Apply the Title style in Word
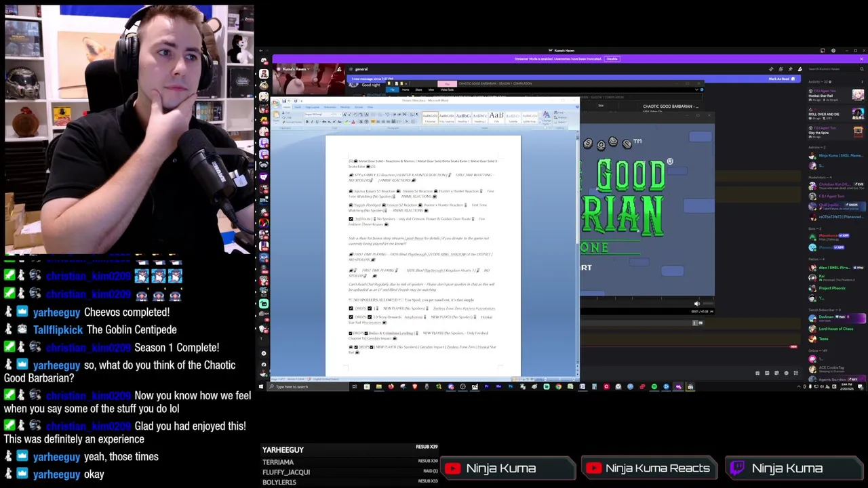Screen dimensions: 868x488 click(x=496, y=118)
